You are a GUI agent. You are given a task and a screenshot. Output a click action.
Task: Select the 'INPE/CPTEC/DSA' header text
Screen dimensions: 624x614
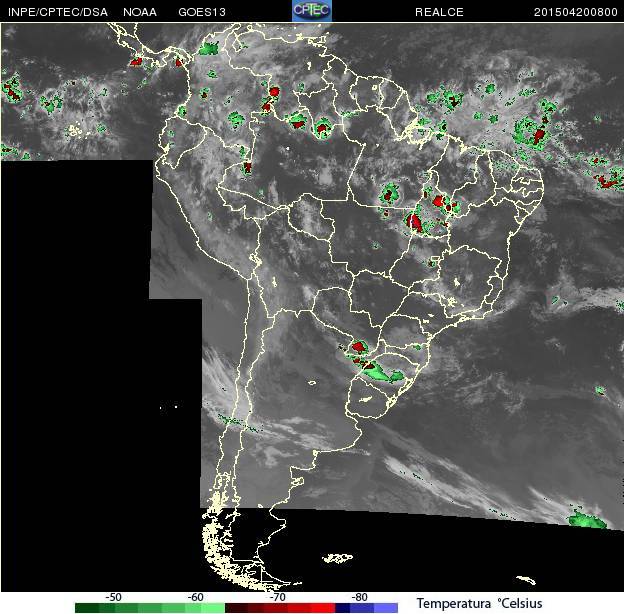coord(58,12)
